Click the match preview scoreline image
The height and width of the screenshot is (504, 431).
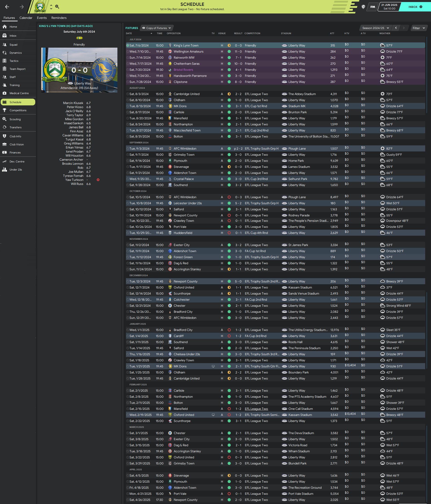pos(79,70)
